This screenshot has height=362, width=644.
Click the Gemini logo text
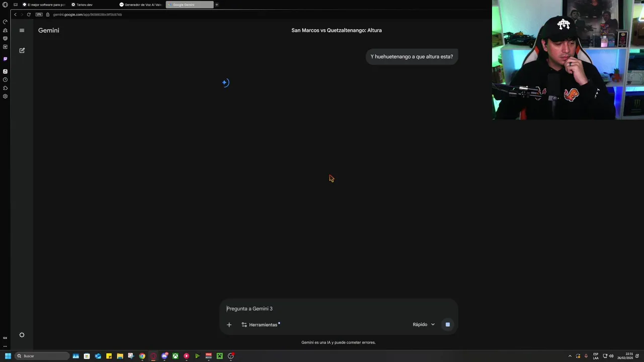tap(49, 30)
